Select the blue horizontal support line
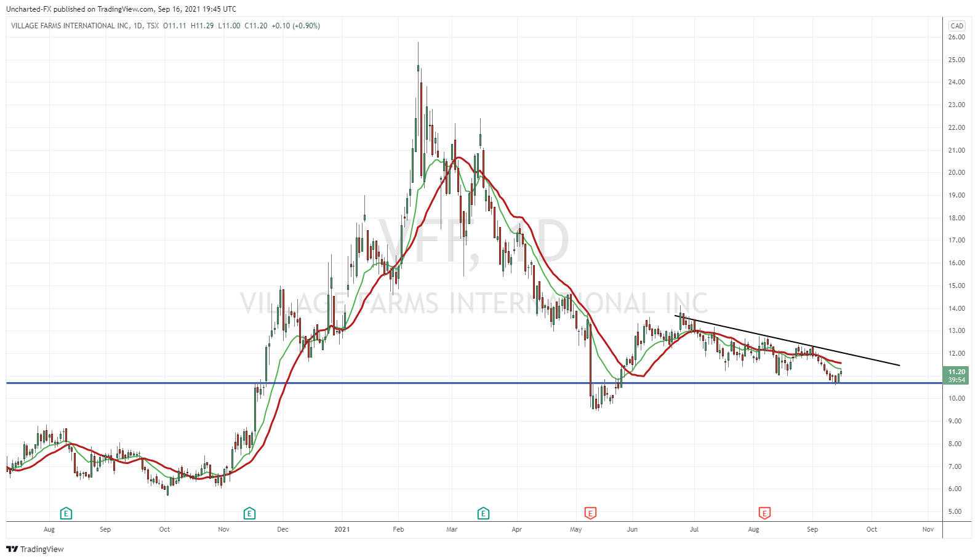Viewport: 978px width, 560px height. coord(474,383)
